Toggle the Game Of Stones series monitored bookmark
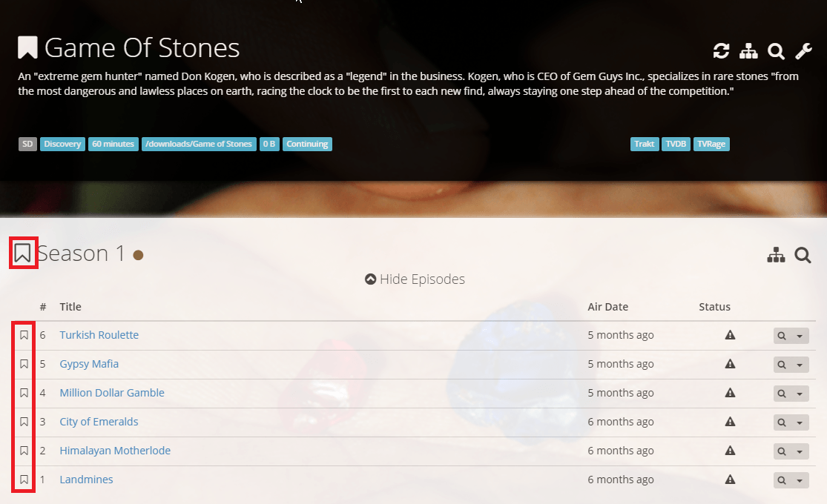 click(x=27, y=47)
